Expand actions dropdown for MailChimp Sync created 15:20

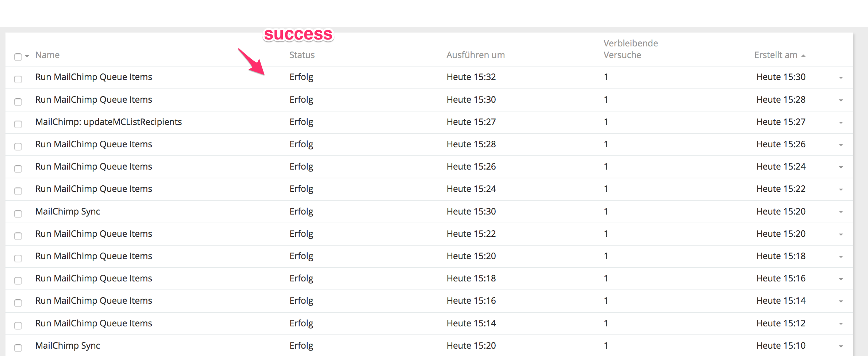[841, 212]
